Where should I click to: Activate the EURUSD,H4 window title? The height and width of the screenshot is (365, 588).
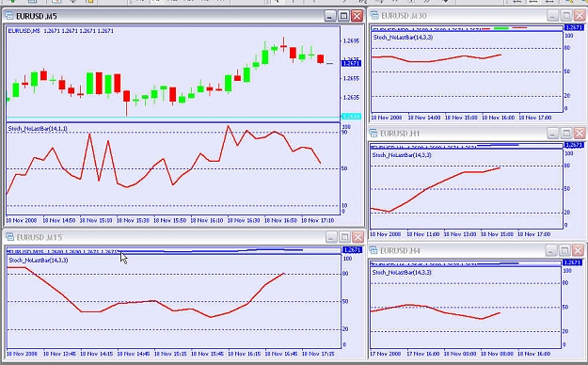(400, 250)
